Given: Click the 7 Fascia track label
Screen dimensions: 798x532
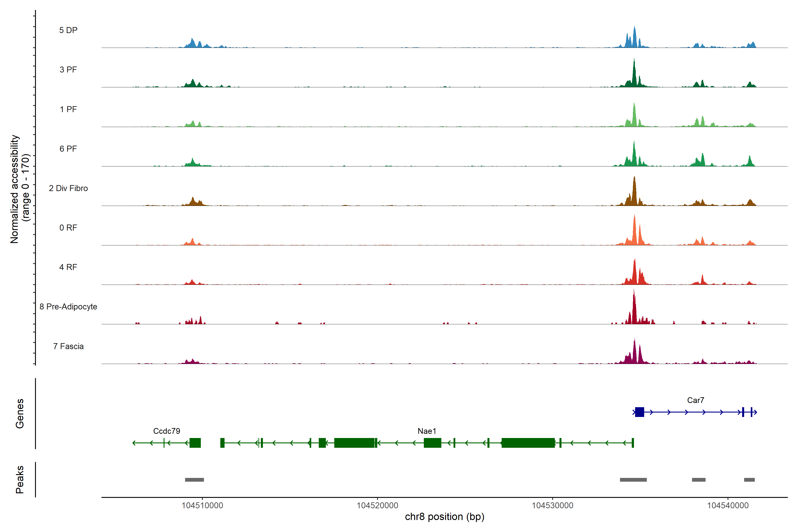Looking at the screenshot, I should tap(68, 346).
